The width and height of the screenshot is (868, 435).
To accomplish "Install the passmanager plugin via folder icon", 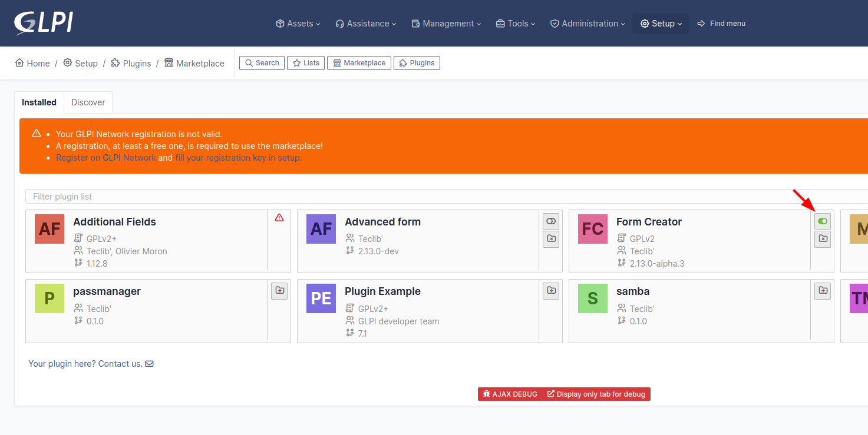I will tap(279, 290).
